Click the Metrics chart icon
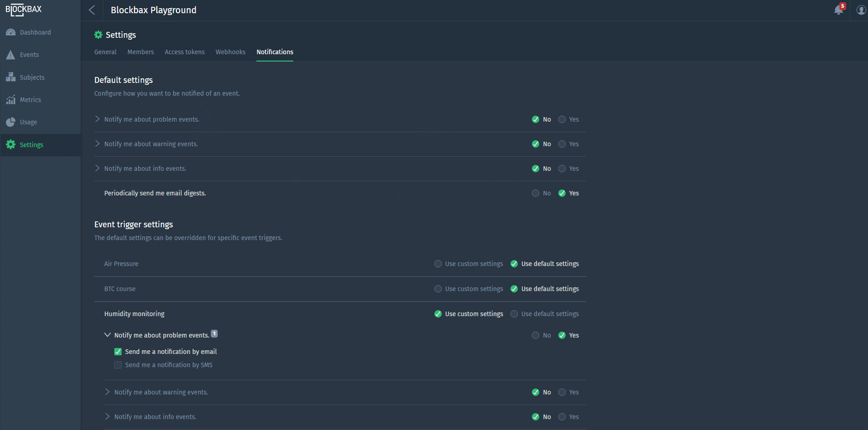868x430 pixels. [x=10, y=100]
